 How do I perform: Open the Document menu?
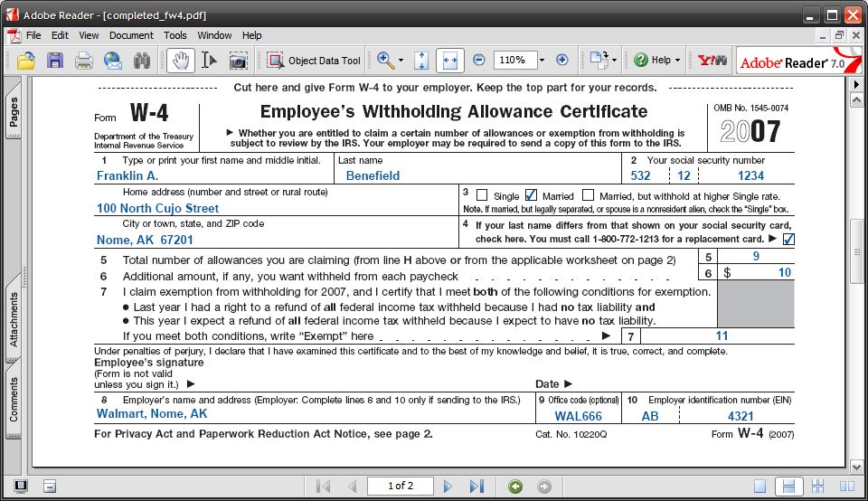point(131,35)
